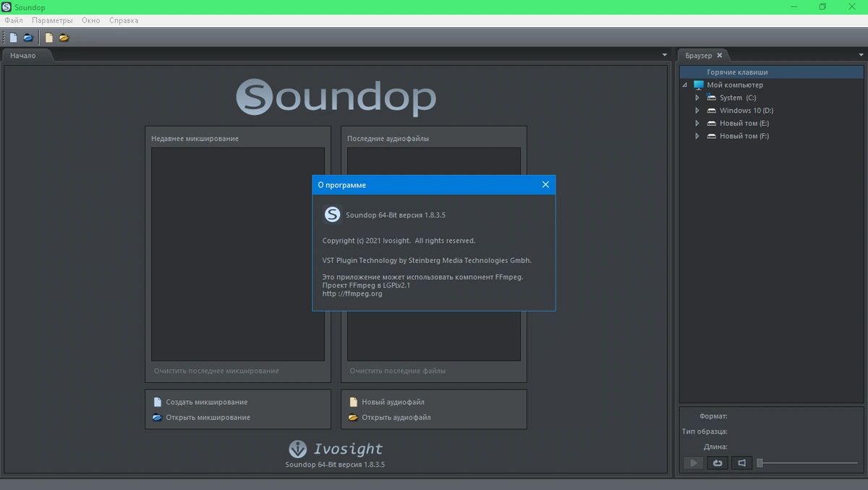Click the play preview button in browser

coord(693,463)
